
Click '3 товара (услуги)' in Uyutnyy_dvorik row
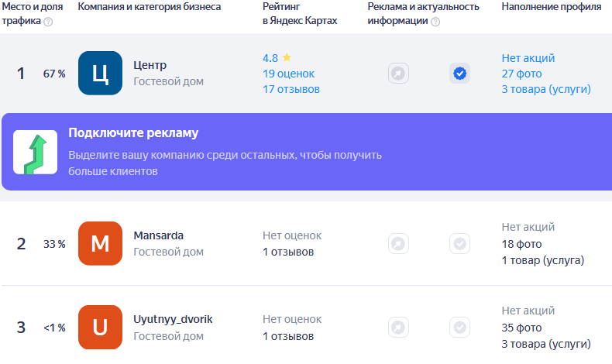(546, 344)
